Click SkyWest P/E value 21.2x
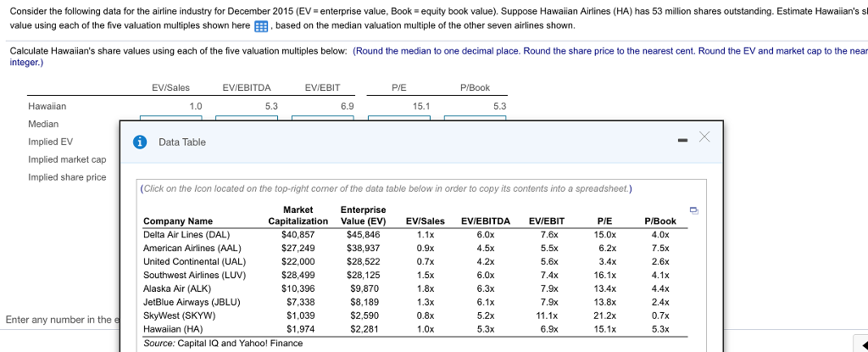 [x=604, y=316]
